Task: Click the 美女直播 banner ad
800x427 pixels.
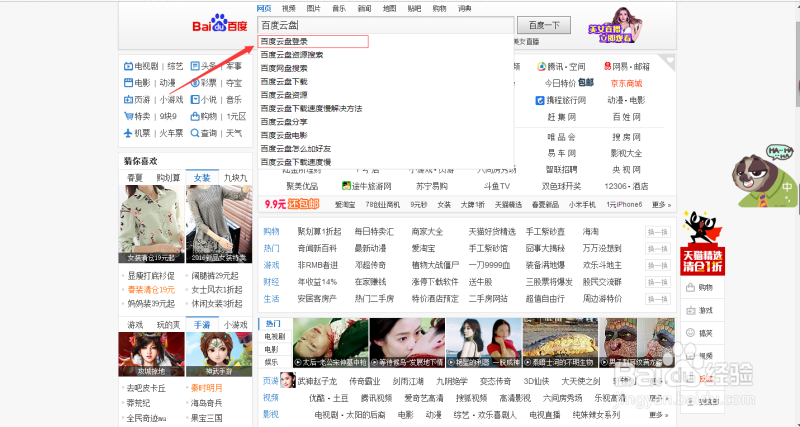Action: coord(615,26)
